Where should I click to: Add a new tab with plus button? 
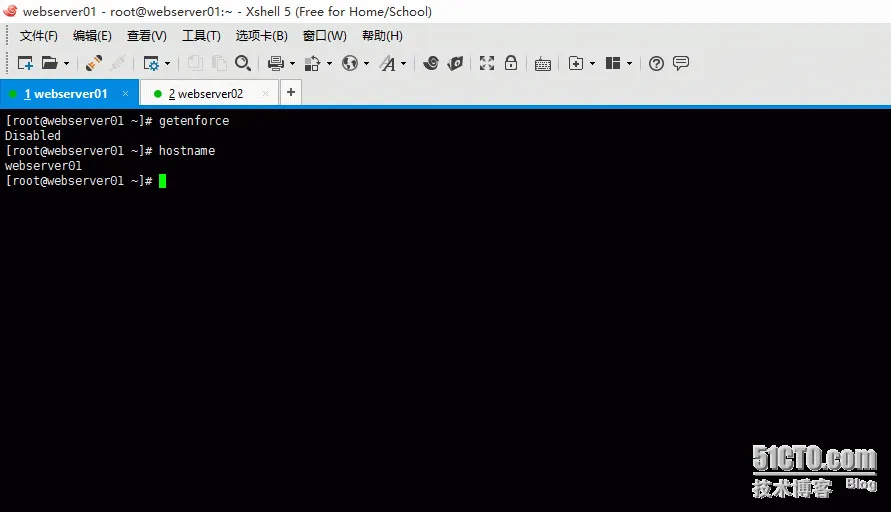pos(291,92)
